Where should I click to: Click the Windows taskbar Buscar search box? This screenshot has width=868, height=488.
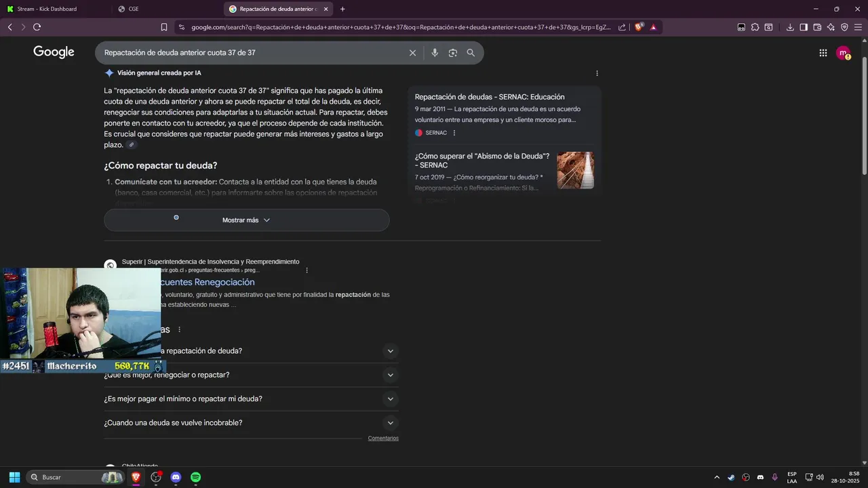point(75,477)
